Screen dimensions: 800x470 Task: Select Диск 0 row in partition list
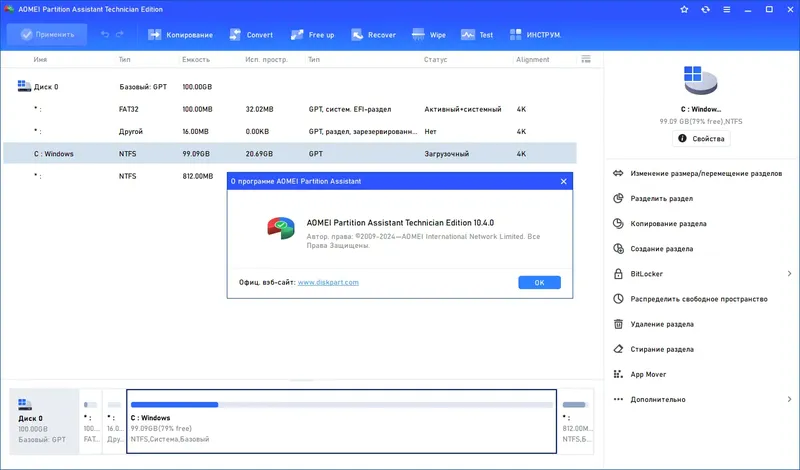(290, 87)
